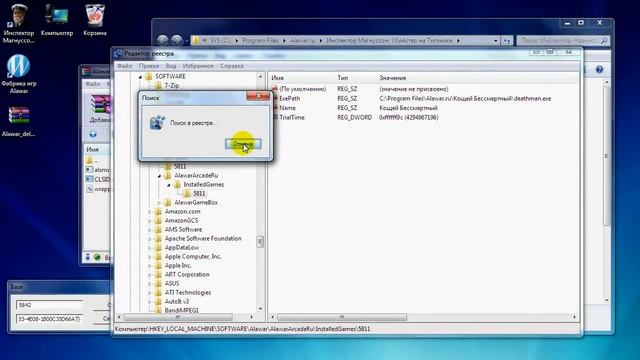The height and width of the screenshot is (360, 640).
Task: Collapse the AlawarArcadeRu key
Action: (x=159, y=176)
